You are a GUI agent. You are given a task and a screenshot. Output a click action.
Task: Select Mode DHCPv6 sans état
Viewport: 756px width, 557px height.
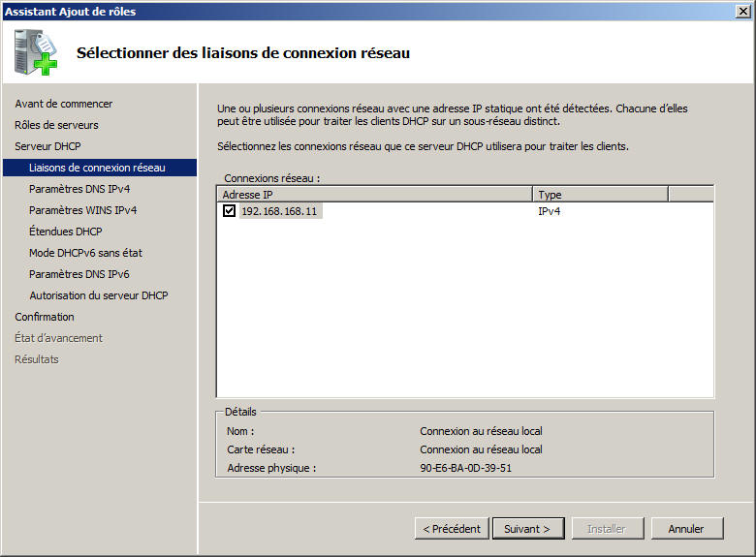pyautogui.click(x=85, y=253)
